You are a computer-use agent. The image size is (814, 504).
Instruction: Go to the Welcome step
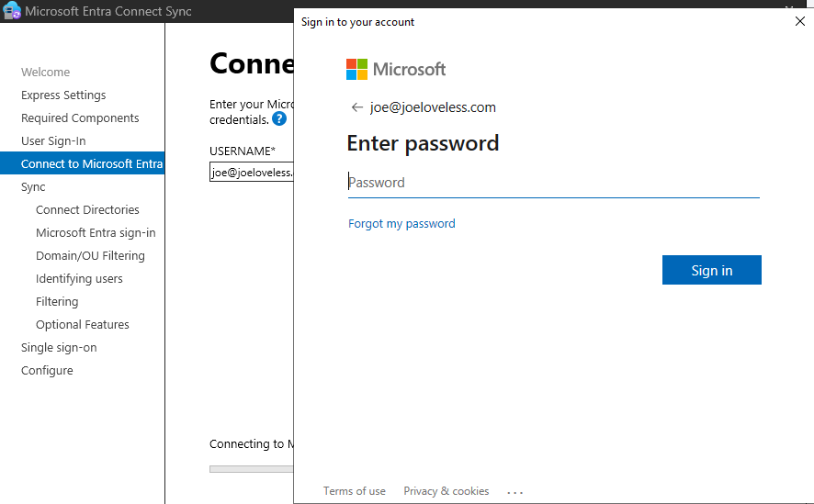pyautogui.click(x=45, y=73)
